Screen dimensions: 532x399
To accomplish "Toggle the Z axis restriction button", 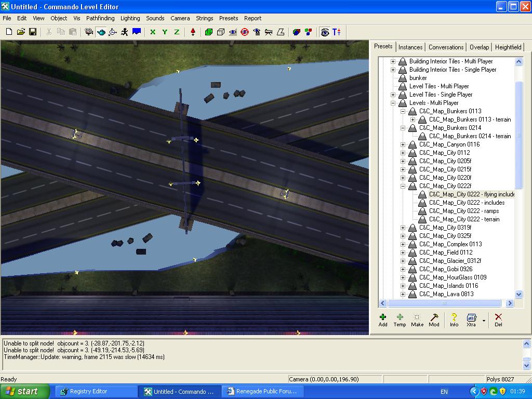I will coord(177,32).
